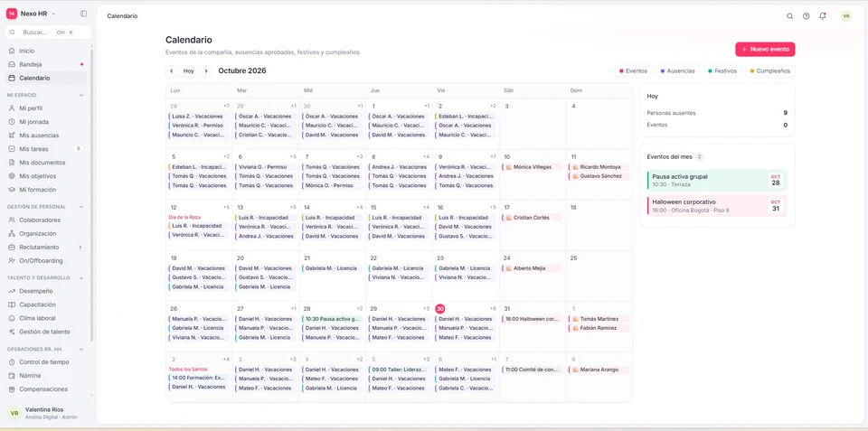The height and width of the screenshot is (431, 868).
Task: Open Gustavo Sánchez birthday entry
Action: tap(599, 176)
